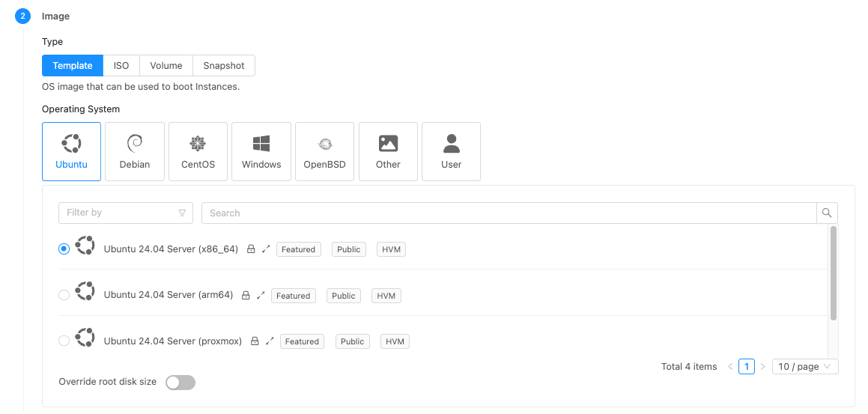The image size is (868, 414).
Task: Select Ubuntu 24.04 Server (proxmox) radio
Action: (64, 341)
